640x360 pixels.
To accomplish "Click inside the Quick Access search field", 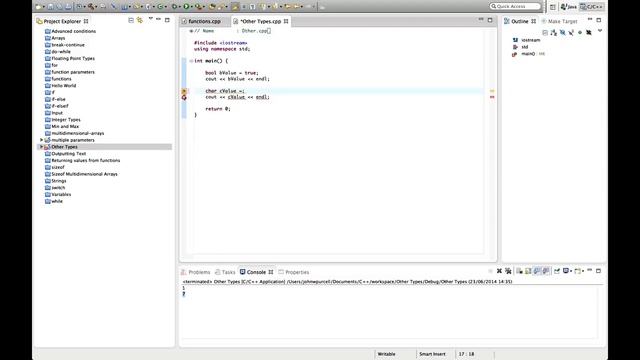I will [515, 6].
